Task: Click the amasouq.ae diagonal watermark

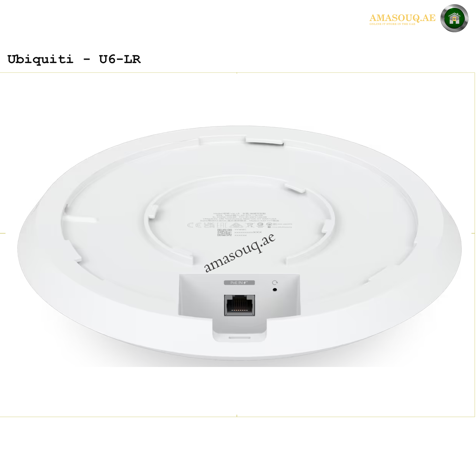Action: tap(240, 253)
